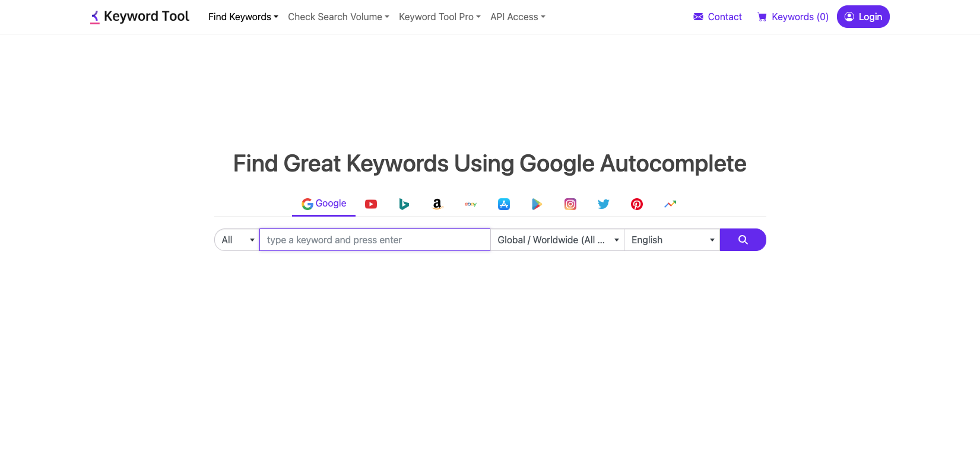Image resolution: width=980 pixels, height=451 pixels.
Task: Click the Keyword Tool logo
Action: point(139,17)
